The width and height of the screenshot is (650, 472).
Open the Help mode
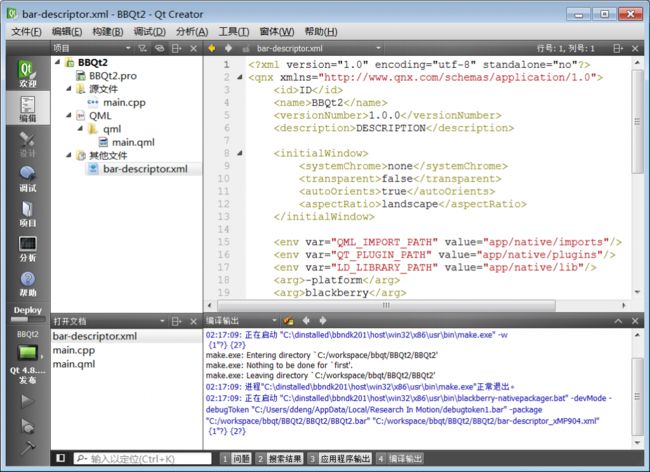[x=27, y=284]
